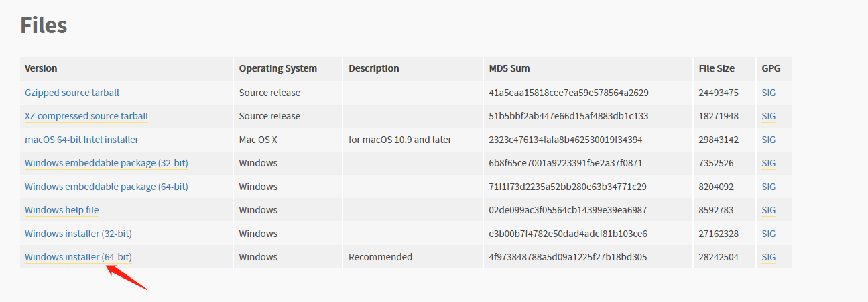Download Windows installer (32-bit)
The height and width of the screenshot is (302, 868).
click(x=78, y=234)
